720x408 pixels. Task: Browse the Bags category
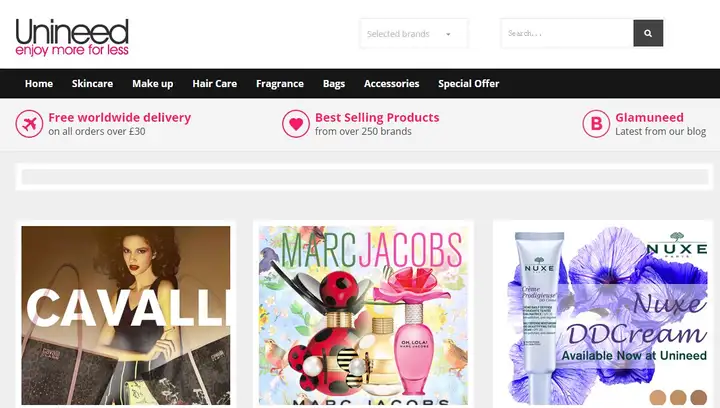click(x=334, y=84)
